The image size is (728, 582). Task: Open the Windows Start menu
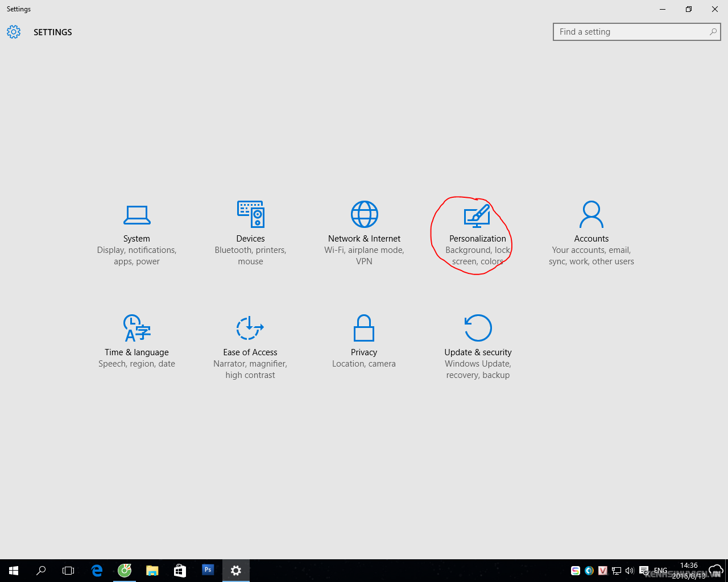pos(14,571)
